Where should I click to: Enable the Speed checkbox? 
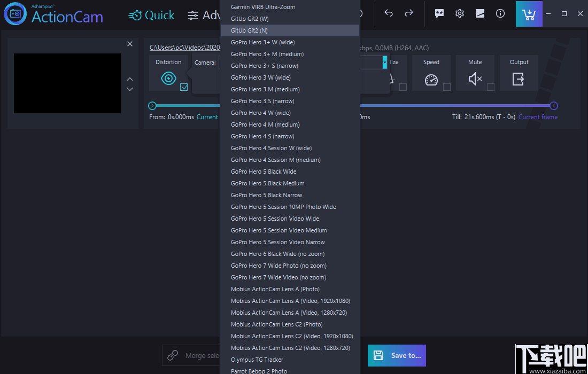coord(447,87)
